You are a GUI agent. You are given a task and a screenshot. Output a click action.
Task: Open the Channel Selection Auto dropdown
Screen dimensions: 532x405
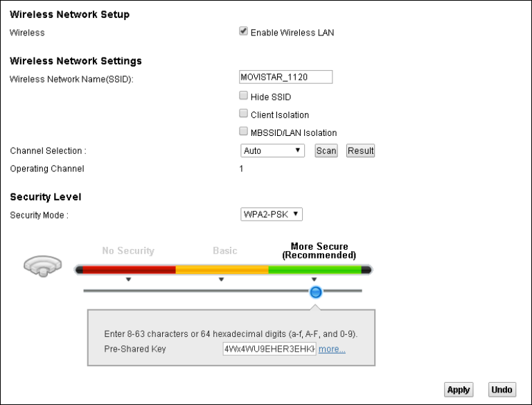pyautogui.click(x=272, y=150)
